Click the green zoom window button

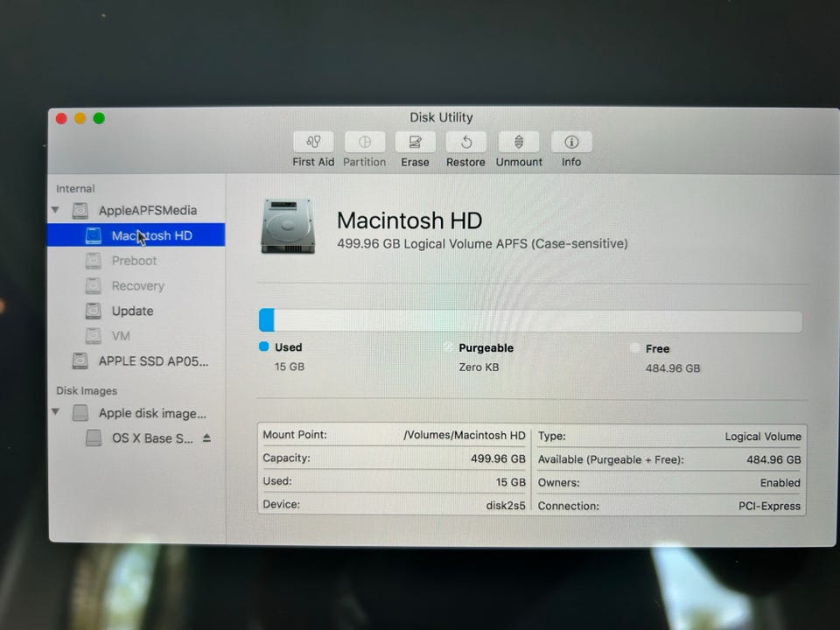(x=99, y=118)
